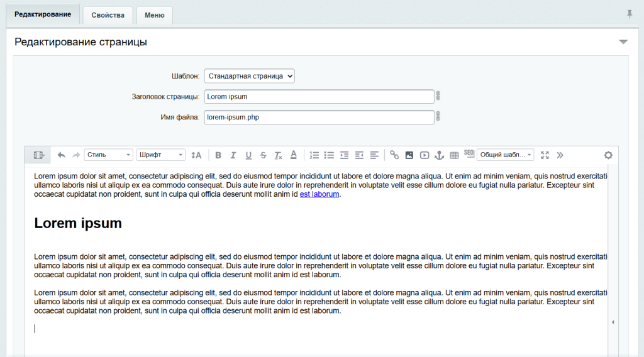This screenshot has height=357, width=644.
Task: Pin the tab panel with pushpin
Action: (630, 14)
